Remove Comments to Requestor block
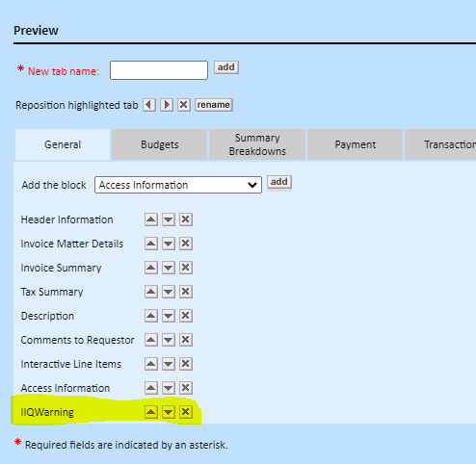The image size is (476, 464). [186, 340]
